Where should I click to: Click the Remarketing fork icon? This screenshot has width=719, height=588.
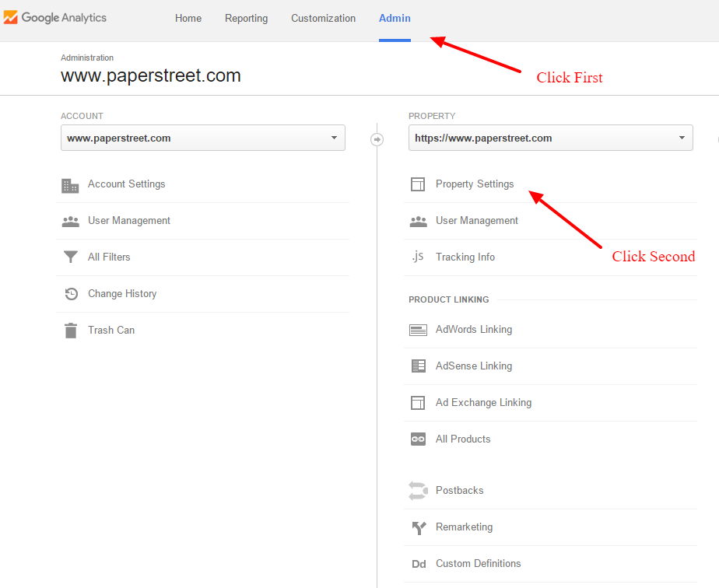[419, 528]
